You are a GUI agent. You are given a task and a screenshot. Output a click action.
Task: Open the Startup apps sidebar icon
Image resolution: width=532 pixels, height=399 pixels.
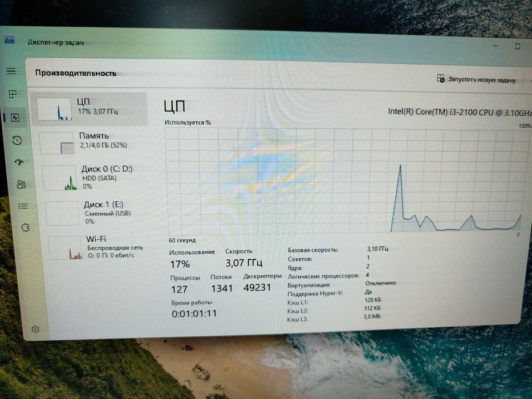coord(19,162)
